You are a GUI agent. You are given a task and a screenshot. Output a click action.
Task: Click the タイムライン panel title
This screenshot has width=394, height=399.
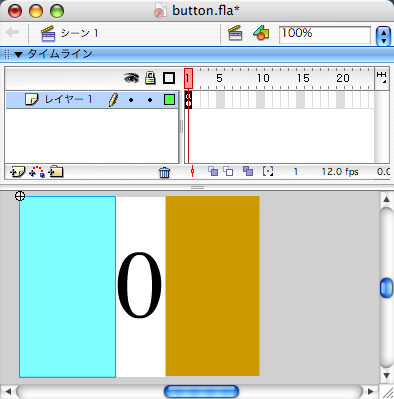point(60,54)
